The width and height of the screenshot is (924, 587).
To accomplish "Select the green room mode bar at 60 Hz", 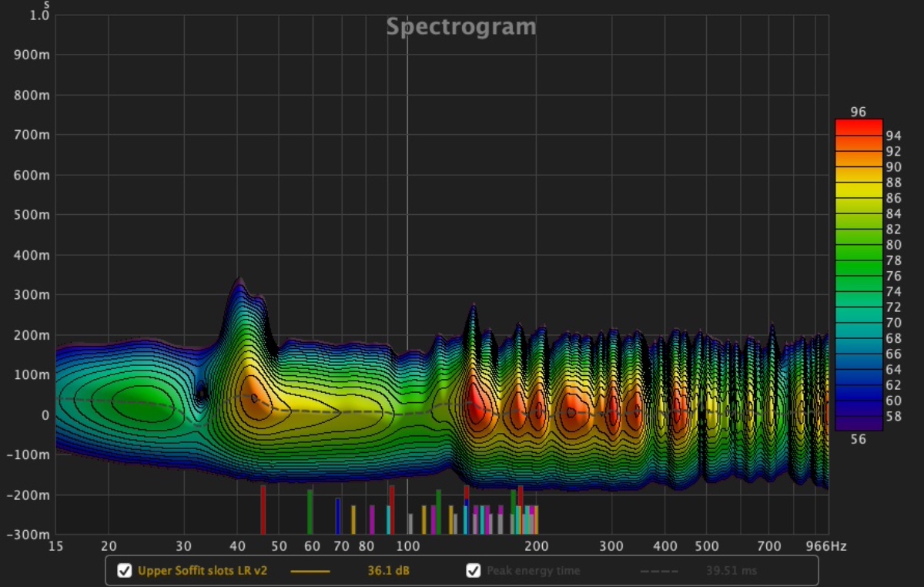I will pyautogui.click(x=310, y=512).
